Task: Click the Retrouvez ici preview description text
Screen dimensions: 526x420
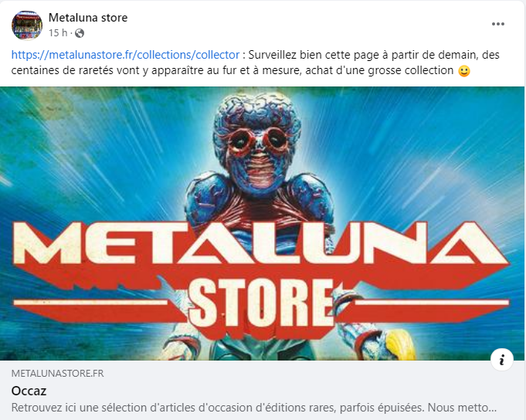Action: (254, 408)
